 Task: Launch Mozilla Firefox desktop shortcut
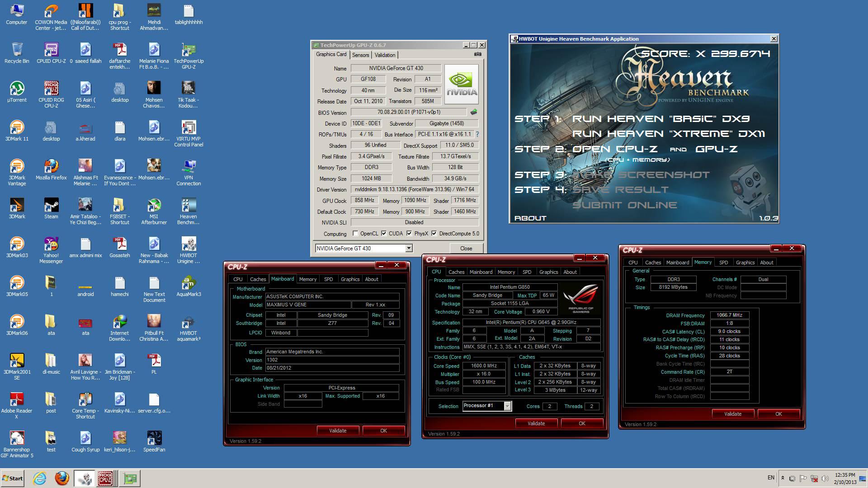(51, 169)
